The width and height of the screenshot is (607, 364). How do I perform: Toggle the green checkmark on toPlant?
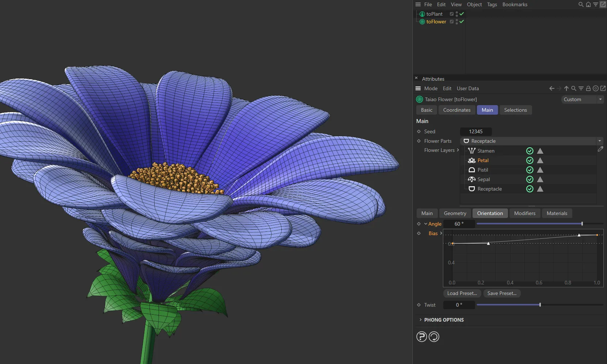461,14
